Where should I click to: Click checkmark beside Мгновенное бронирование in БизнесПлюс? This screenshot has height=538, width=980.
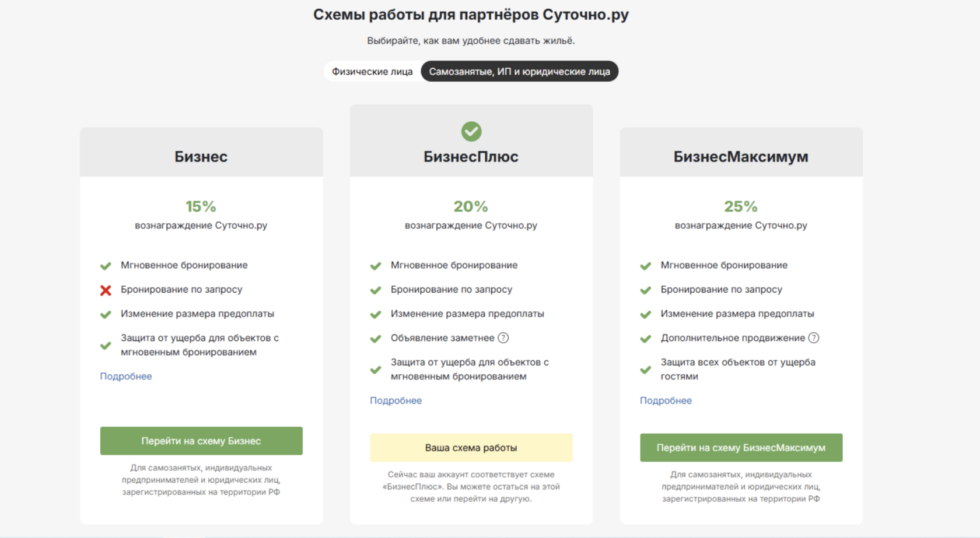click(376, 266)
